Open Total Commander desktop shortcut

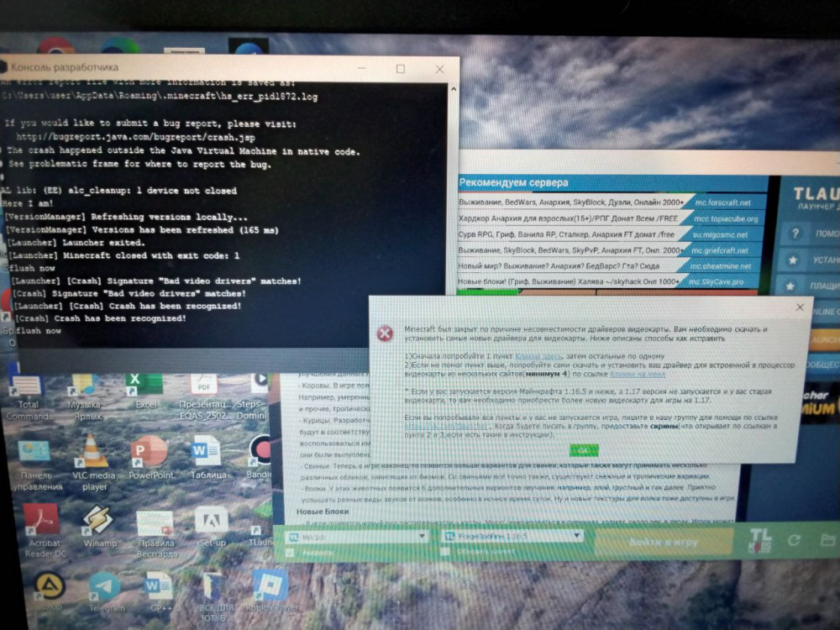tap(27, 397)
